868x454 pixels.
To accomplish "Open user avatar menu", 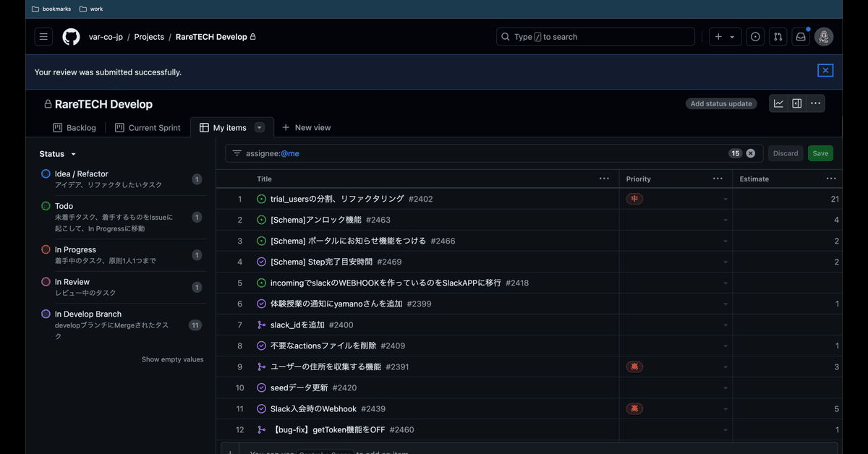I will coord(824,37).
